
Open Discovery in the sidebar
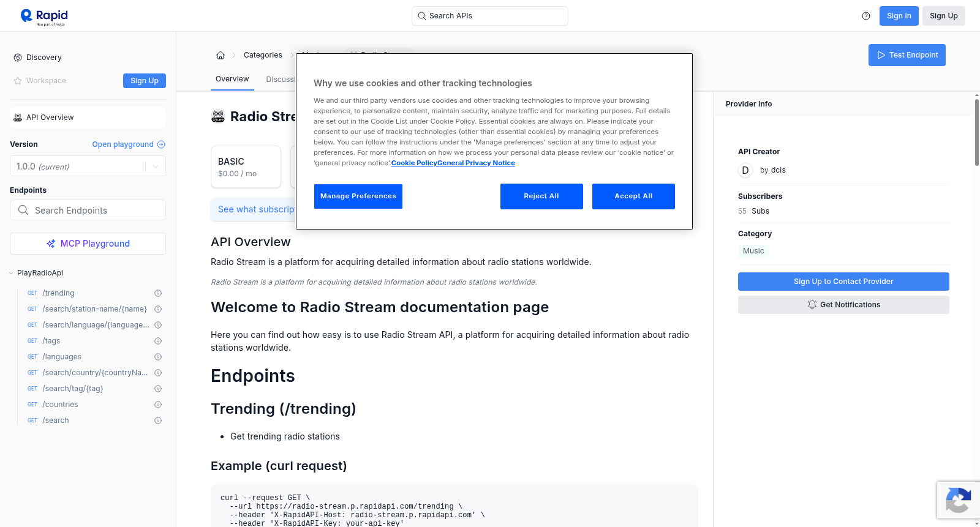coord(43,58)
